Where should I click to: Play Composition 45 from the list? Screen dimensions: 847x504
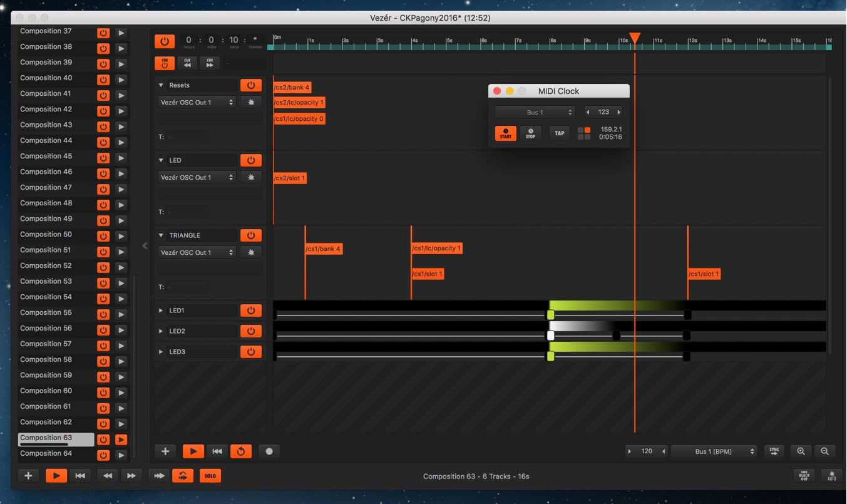pos(121,158)
